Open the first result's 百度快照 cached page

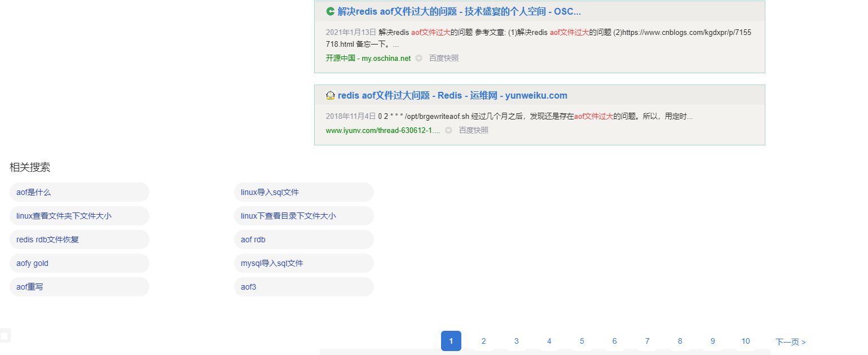click(x=443, y=57)
